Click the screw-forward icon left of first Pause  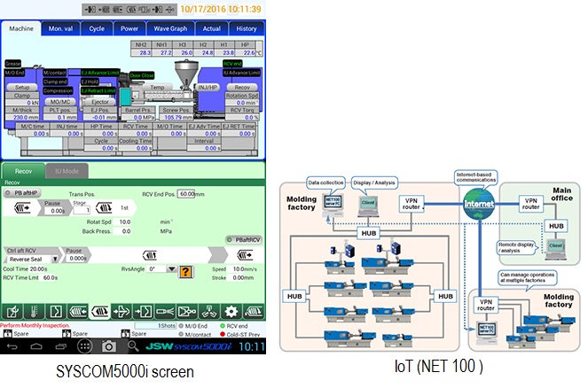[x=22, y=207]
